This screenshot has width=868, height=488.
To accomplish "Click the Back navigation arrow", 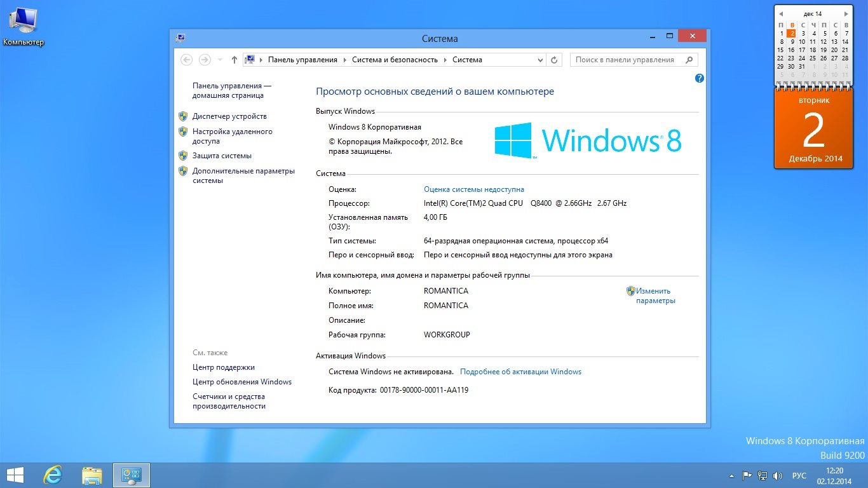I will (186, 60).
